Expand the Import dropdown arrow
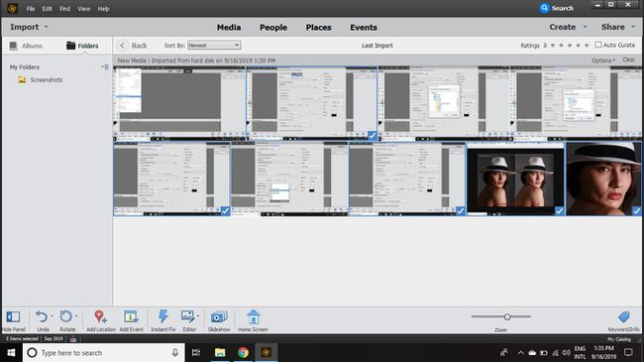 [x=46, y=27]
